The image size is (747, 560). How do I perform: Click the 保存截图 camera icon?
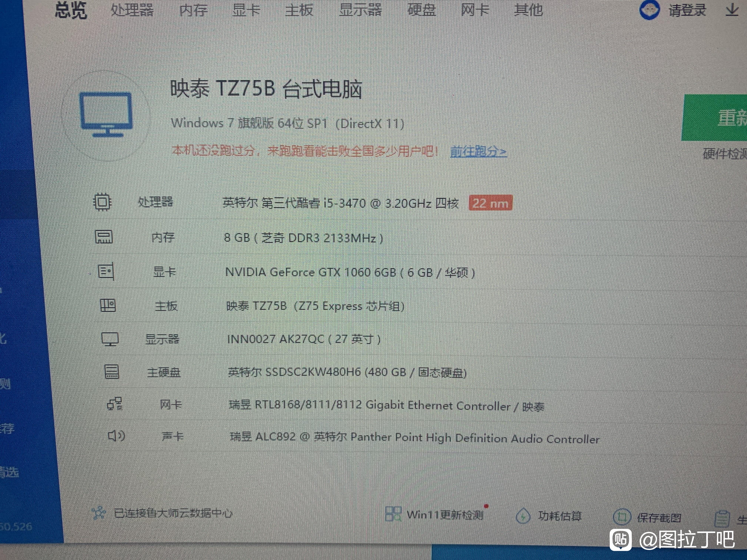click(x=622, y=517)
